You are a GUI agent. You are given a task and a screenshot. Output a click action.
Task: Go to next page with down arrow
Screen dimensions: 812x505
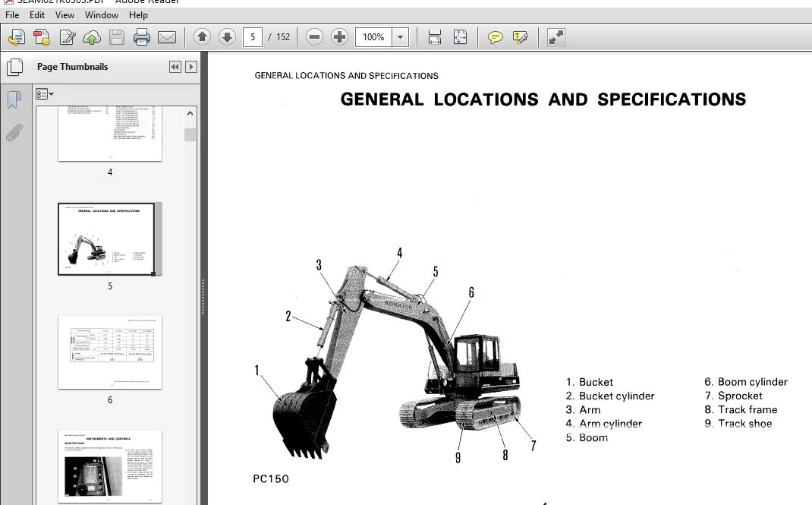pyautogui.click(x=228, y=37)
